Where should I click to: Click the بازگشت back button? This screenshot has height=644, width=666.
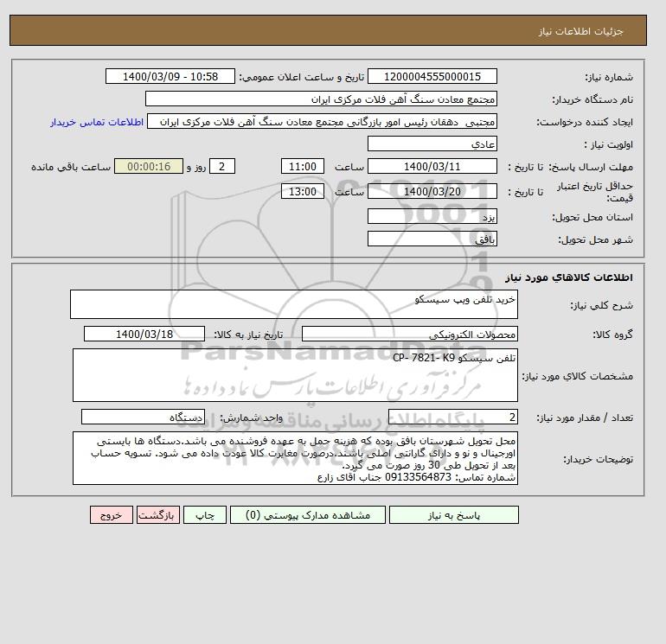pyautogui.click(x=158, y=515)
